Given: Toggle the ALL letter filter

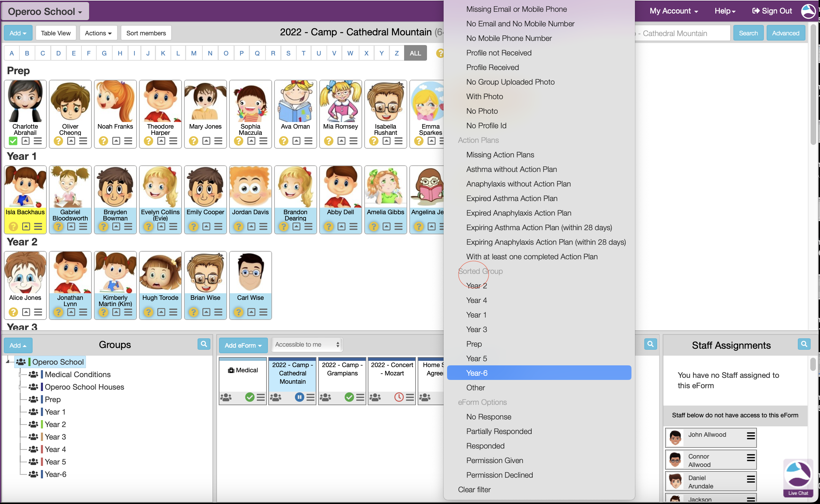Looking at the screenshot, I should coord(415,53).
